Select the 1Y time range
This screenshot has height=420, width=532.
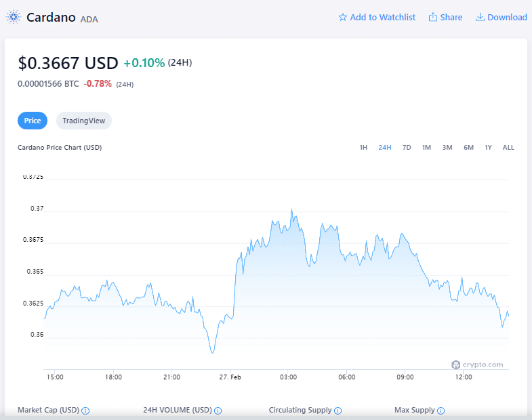(x=488, y=147)
